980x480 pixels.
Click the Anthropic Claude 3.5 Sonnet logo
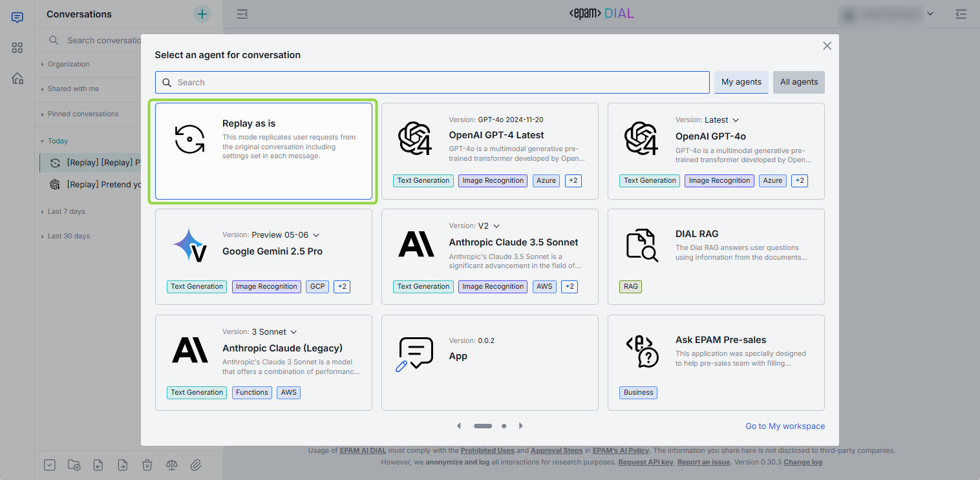[416, 245]
